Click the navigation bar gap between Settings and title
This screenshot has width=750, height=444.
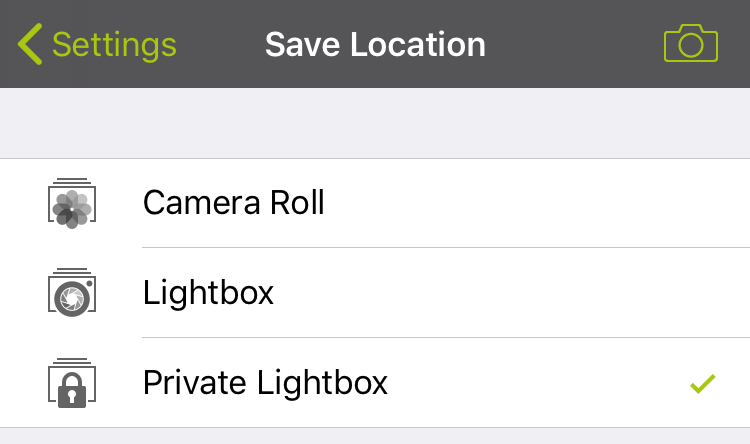click(x=220, y=45)
